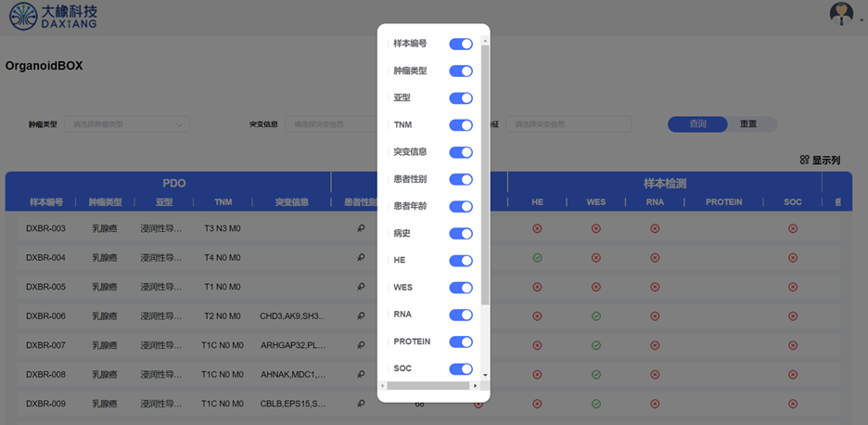Click the popup horizontal scrollbar right arrow
The image size is (868, 425).
(x=475, y=385)
